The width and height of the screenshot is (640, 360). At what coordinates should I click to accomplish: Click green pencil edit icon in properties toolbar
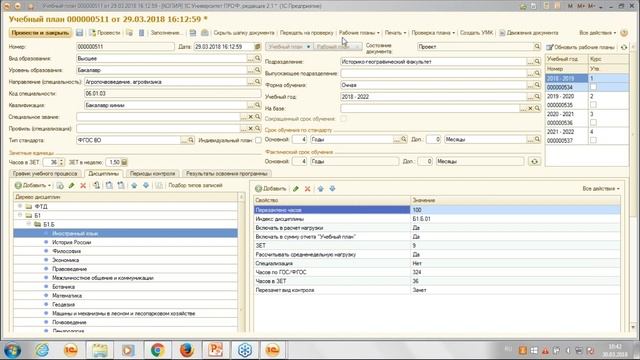click(x=296, y=189)
